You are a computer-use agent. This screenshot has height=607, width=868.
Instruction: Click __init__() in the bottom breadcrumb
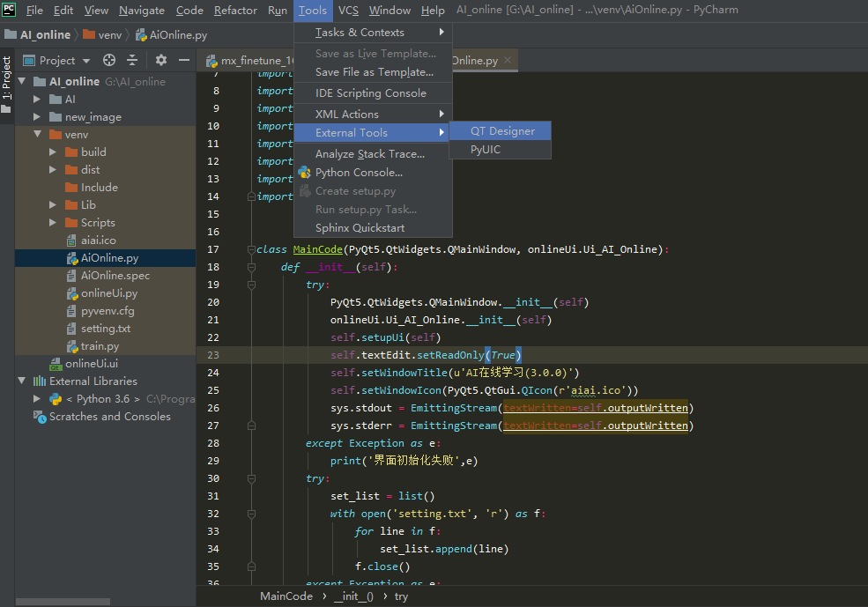(x=353, y=596)
